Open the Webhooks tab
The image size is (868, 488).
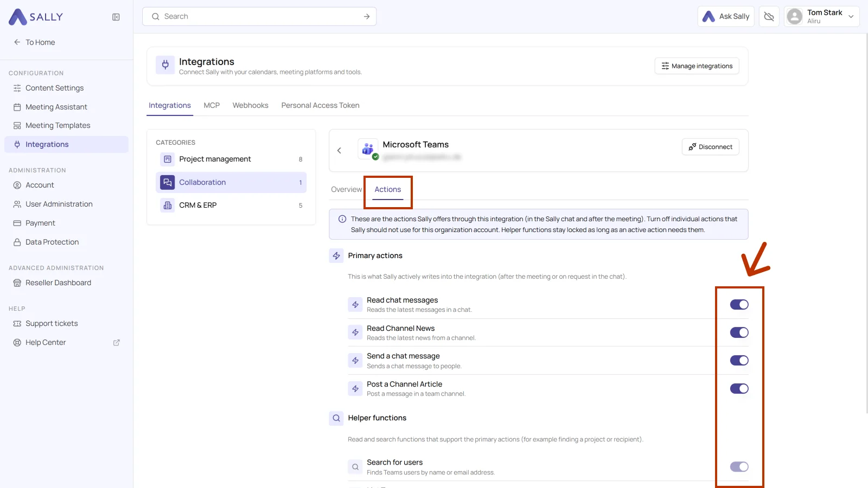251,105
